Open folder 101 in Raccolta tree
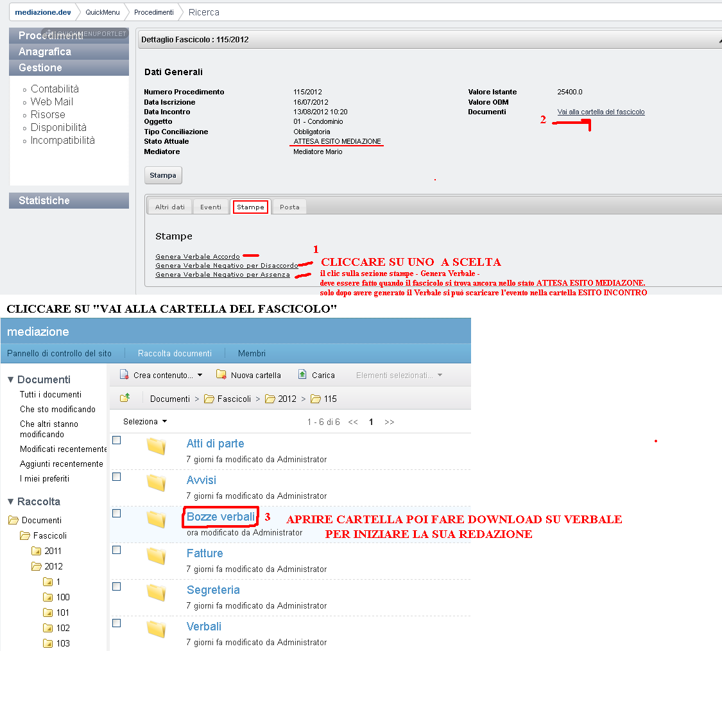Viewport: 722px width, 728px height. (x=56, y=613)
